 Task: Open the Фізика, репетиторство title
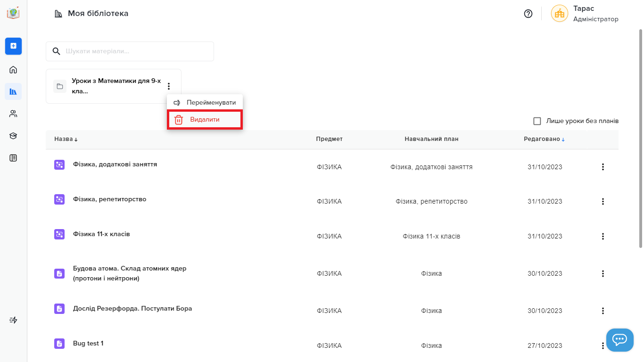(110, 199)
